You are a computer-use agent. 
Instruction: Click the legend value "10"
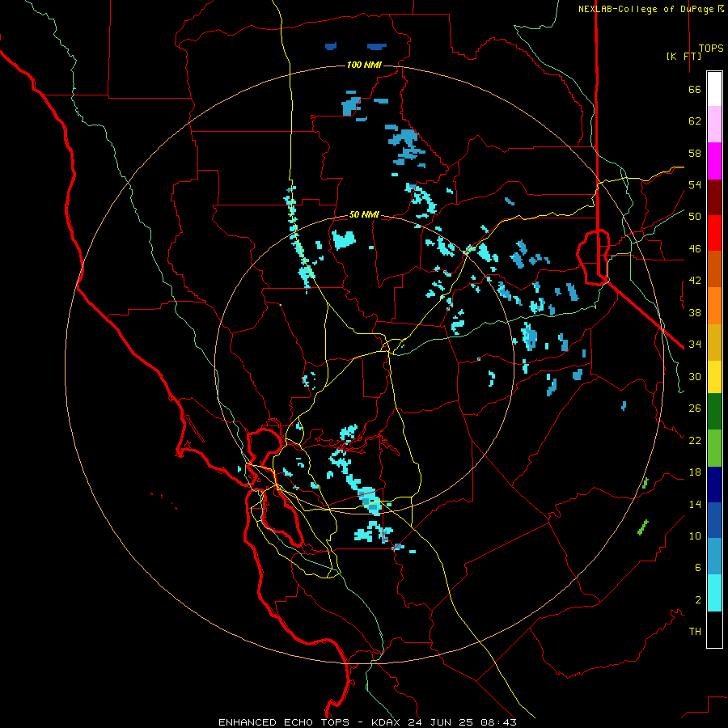695,535
